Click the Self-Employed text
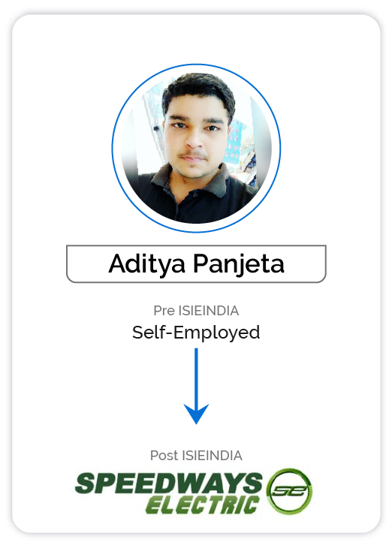 click(196, 333)
